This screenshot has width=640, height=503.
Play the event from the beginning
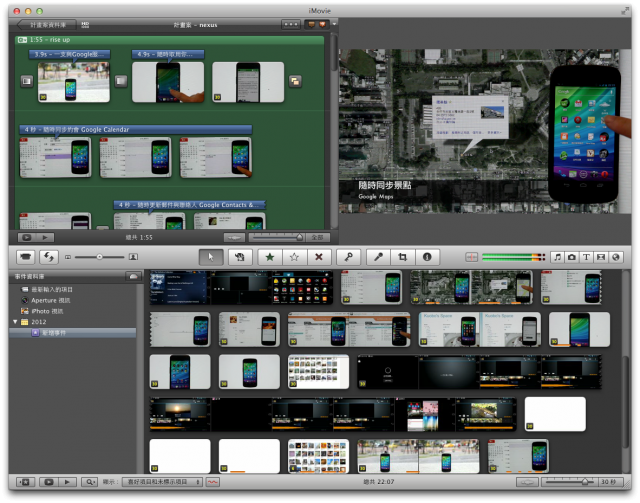[67, 482]
